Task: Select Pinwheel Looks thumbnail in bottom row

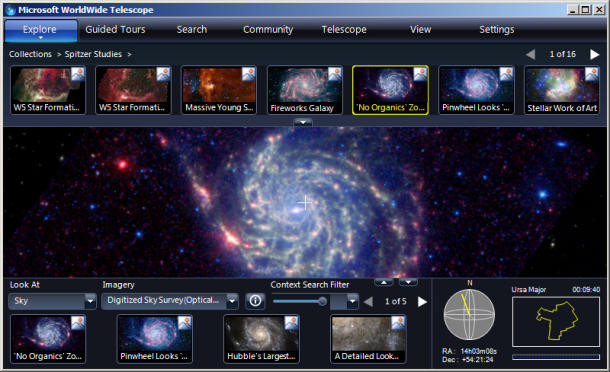Action: click(x=154, y=339)
